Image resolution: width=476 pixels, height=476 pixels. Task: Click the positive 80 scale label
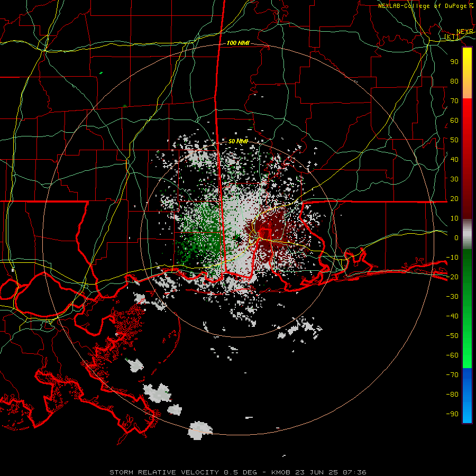454,81
